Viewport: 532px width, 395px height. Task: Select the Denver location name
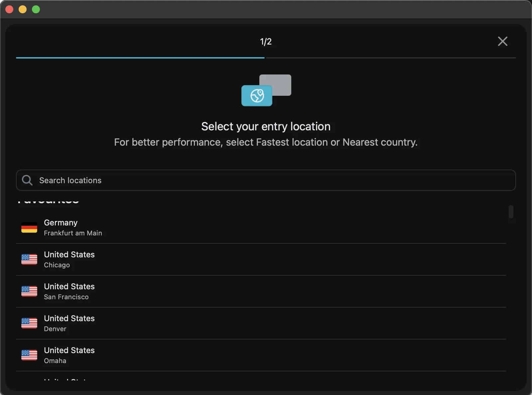coord(55,329)
